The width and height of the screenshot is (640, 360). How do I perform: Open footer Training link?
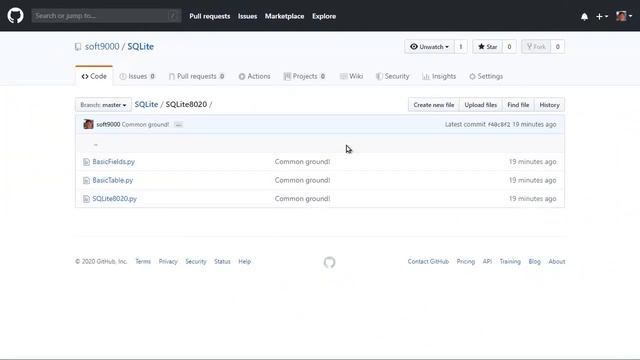coord(510,262)
